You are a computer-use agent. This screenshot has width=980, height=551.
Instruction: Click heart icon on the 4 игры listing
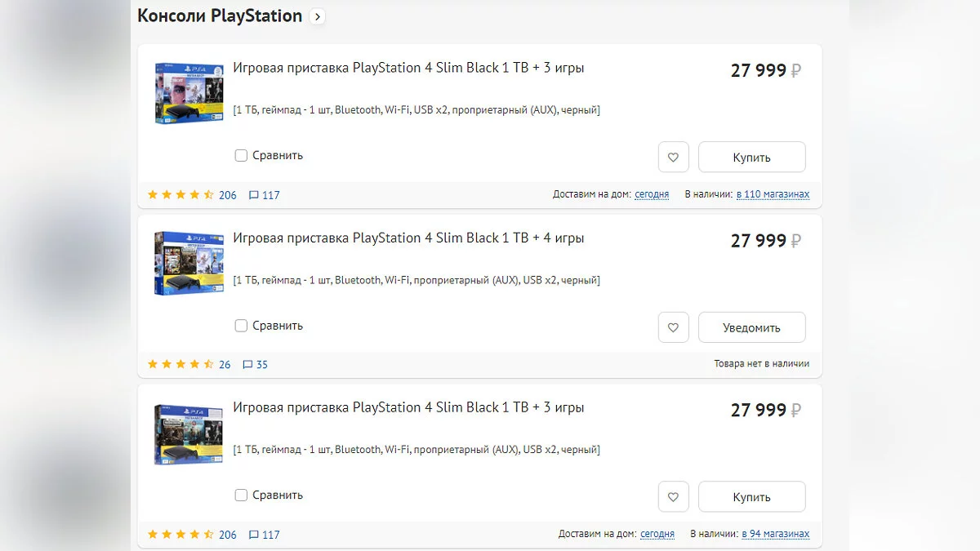(x=673, y=327)
